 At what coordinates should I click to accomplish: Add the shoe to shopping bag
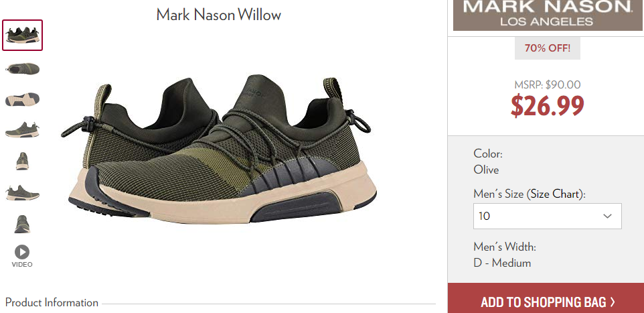546,299
